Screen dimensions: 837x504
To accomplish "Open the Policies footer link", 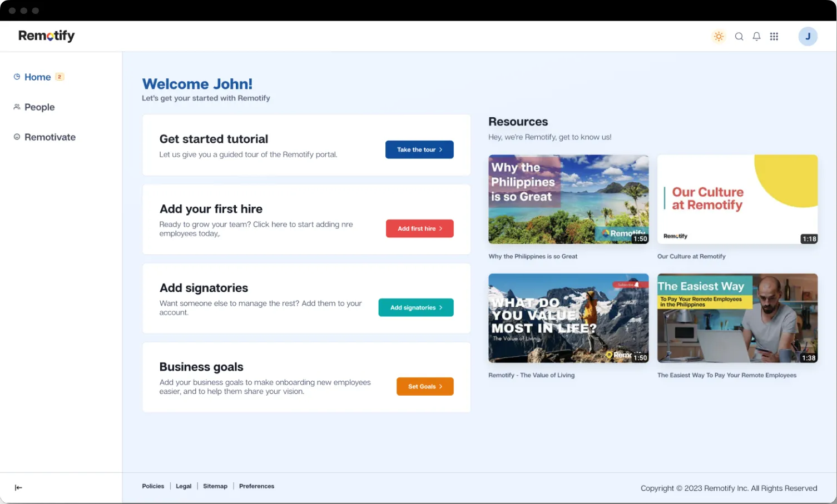I will pos(153,486).
